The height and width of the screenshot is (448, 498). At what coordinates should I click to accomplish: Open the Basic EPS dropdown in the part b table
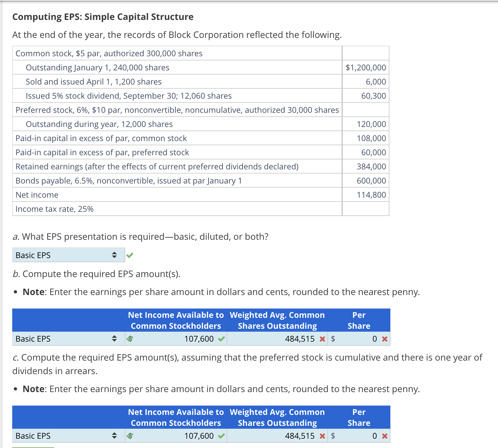114,339
